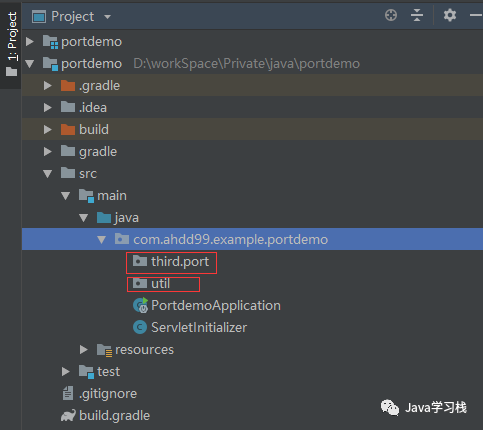
Task: Select the third.port package label
Action: pos(180,262)
